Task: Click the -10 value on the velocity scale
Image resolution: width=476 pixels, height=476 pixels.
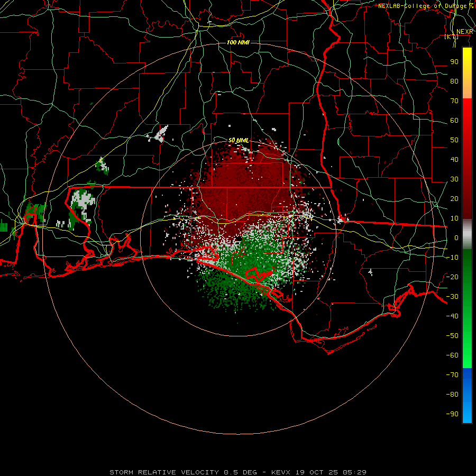Action: (x=452, y=258)
